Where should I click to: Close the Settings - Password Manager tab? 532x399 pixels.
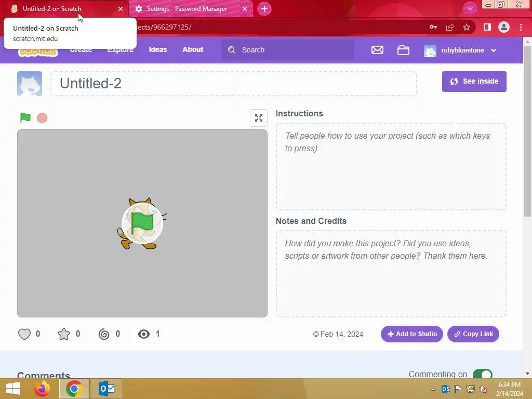[x=245, y=9]
